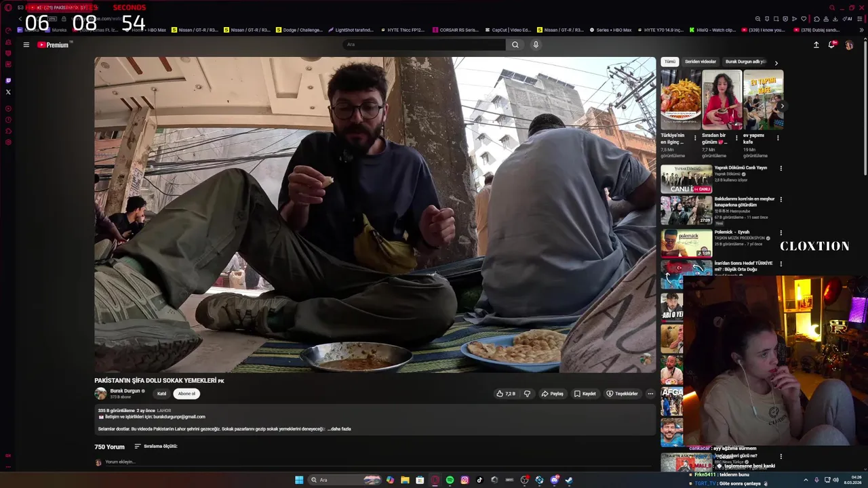Select the Burak Durgun adlı chip
This screenshot has height=488, width=868.
pyautogui.click(x=745, y=62)
